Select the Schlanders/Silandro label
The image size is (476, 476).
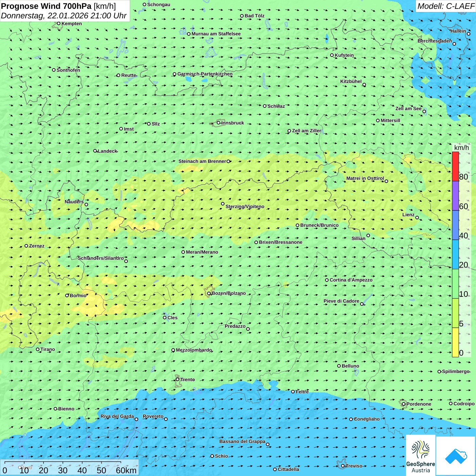click(101, 258)
